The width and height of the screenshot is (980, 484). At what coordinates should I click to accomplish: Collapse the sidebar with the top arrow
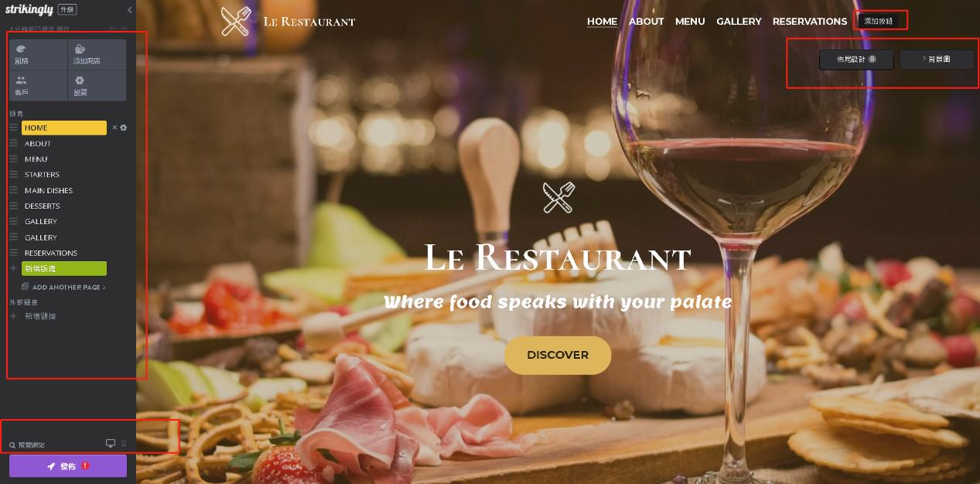click(129, 10)
